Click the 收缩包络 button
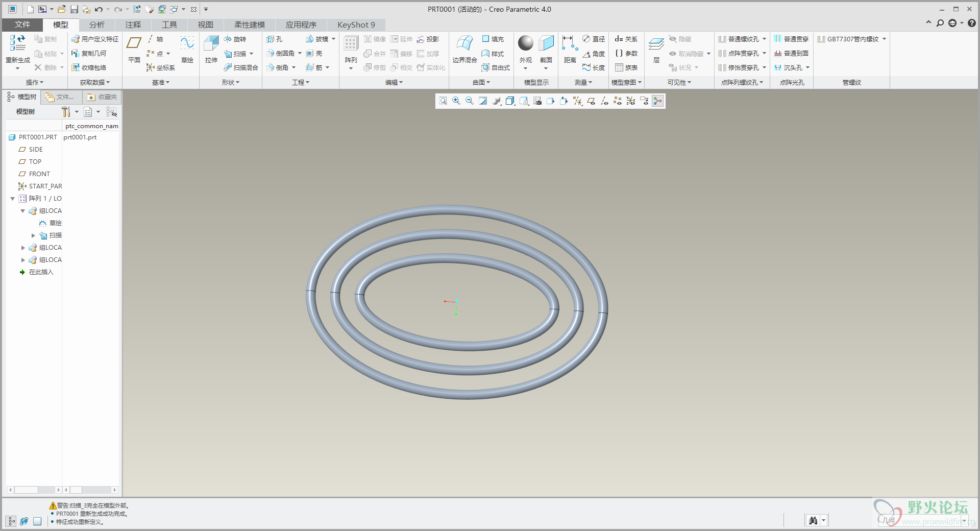980x531 pixels. (x=89, y=67)
